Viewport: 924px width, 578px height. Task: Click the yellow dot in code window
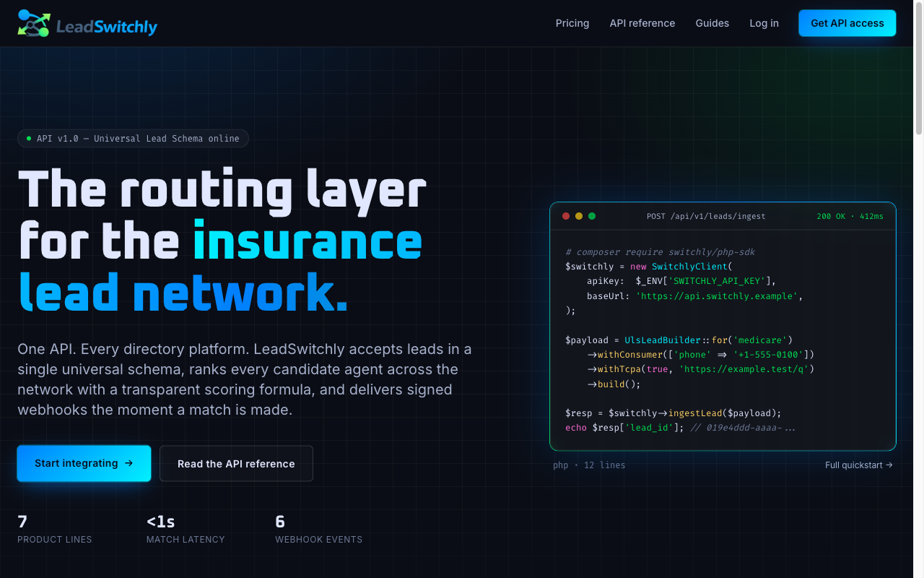[579, 216]
